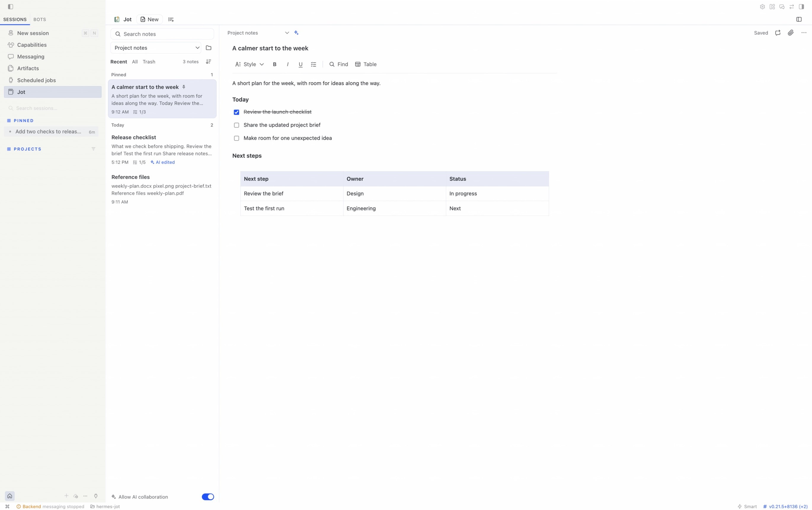
Task: Click the AI sparkle icon next to Project notes
Action: 296,32
